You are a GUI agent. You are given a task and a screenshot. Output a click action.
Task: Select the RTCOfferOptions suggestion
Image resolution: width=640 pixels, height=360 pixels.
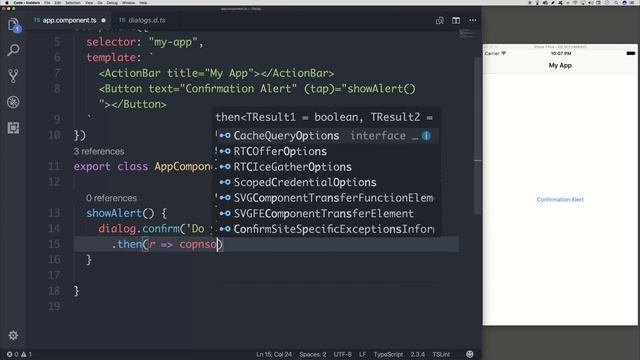click(327, 151)
